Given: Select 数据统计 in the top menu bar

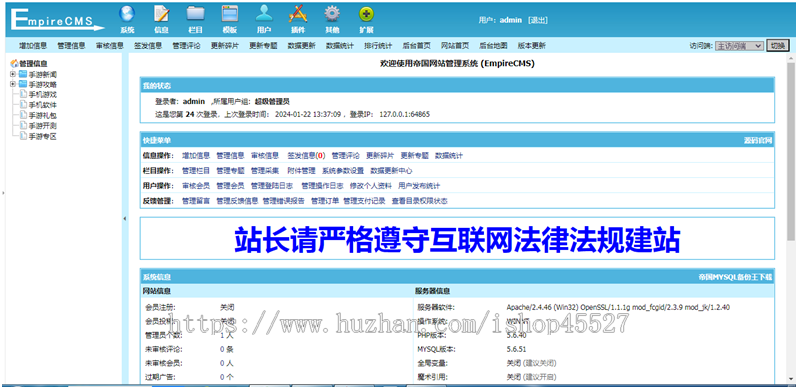Looking at the screenshot, I should point(340,46).
